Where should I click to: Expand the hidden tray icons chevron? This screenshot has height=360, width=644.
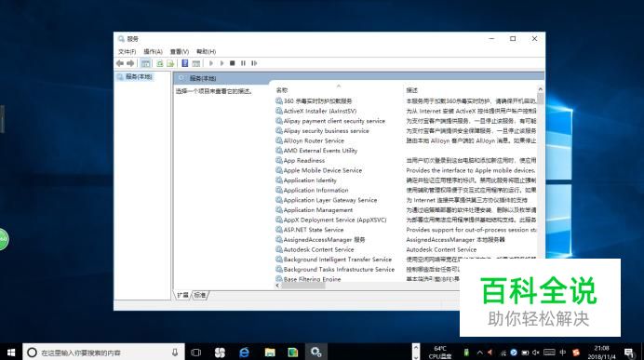pyautogui.click(x=479, y=353)
